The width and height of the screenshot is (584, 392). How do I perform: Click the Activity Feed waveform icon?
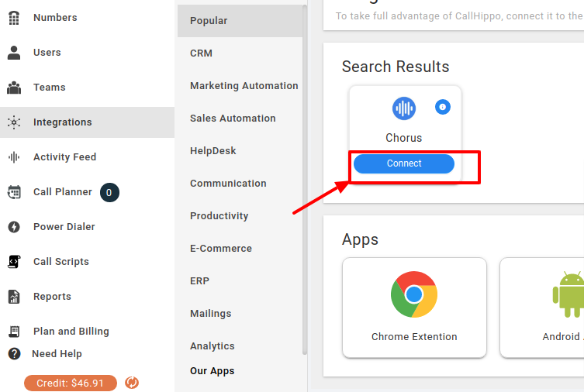[x=14, y=157]
